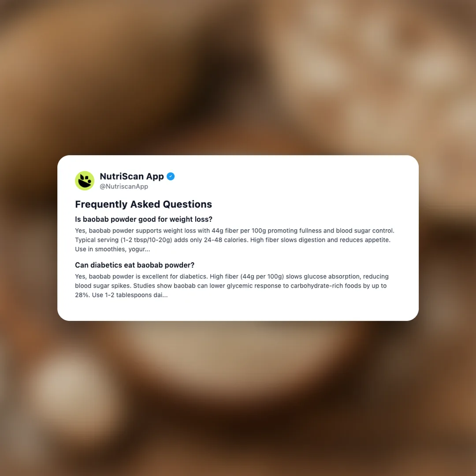This screenshot has width=476, height=476.
Task: Expand the baobab weight loss question
Action: coord(144,219)
